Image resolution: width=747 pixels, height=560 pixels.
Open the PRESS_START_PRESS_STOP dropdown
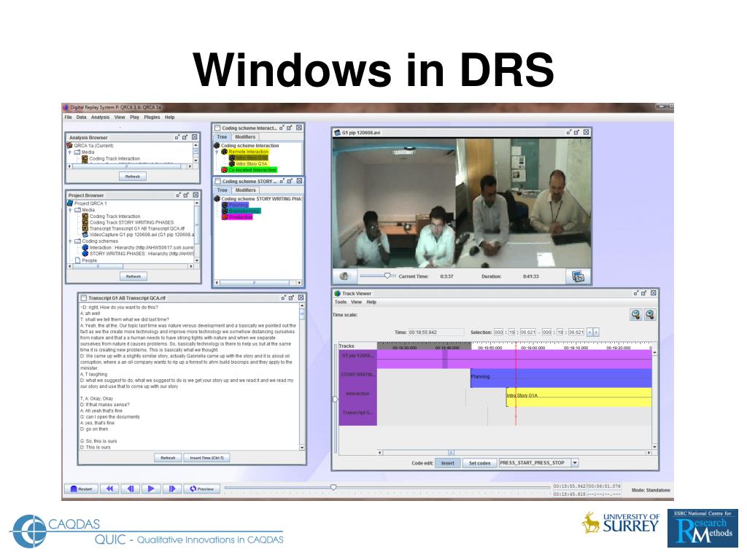[x=575, y=463]
